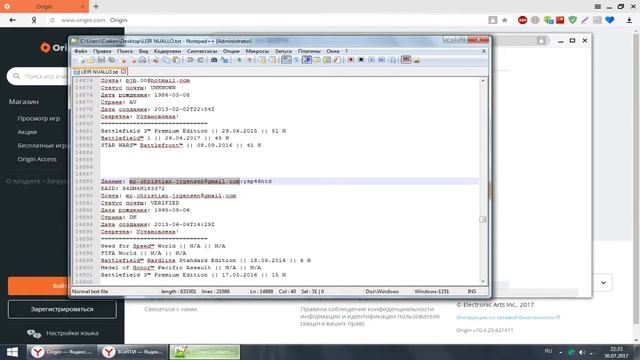This screenshot has width=640, height=360.
Task: Click the red Adblock extension icon
Action: pyautogui.click(x=522, y=20)
